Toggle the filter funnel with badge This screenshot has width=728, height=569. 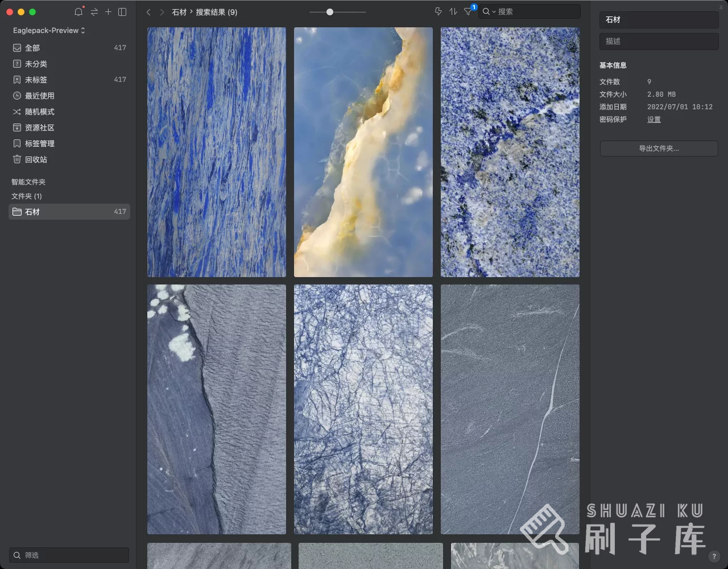468,12
